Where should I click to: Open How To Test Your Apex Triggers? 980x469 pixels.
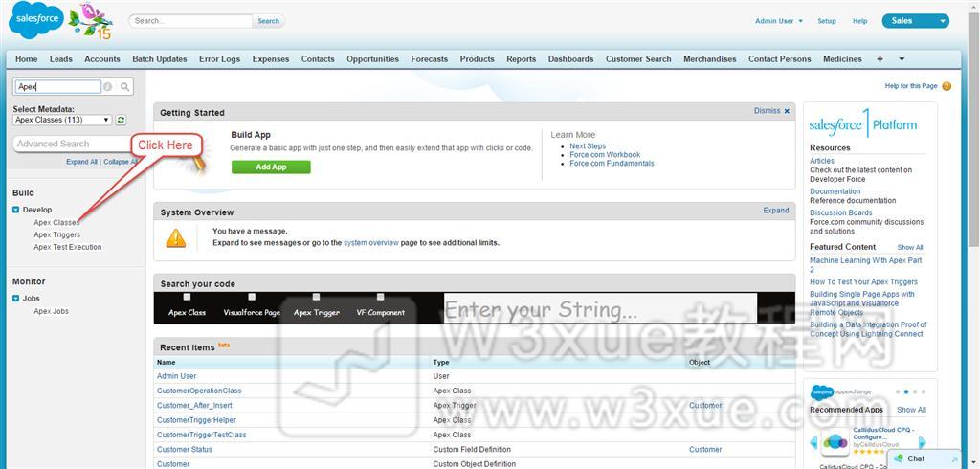click(864, 282)
